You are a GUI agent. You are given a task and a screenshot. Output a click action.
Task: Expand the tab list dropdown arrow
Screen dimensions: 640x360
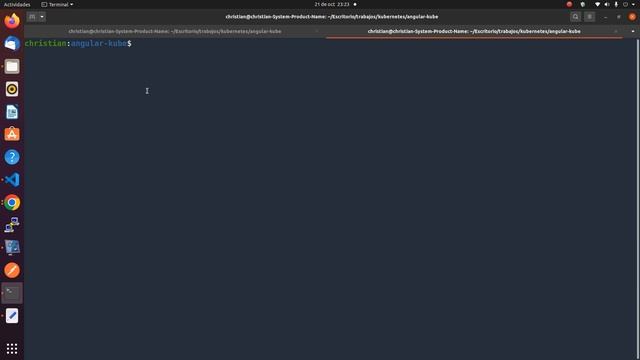point(633,31)
